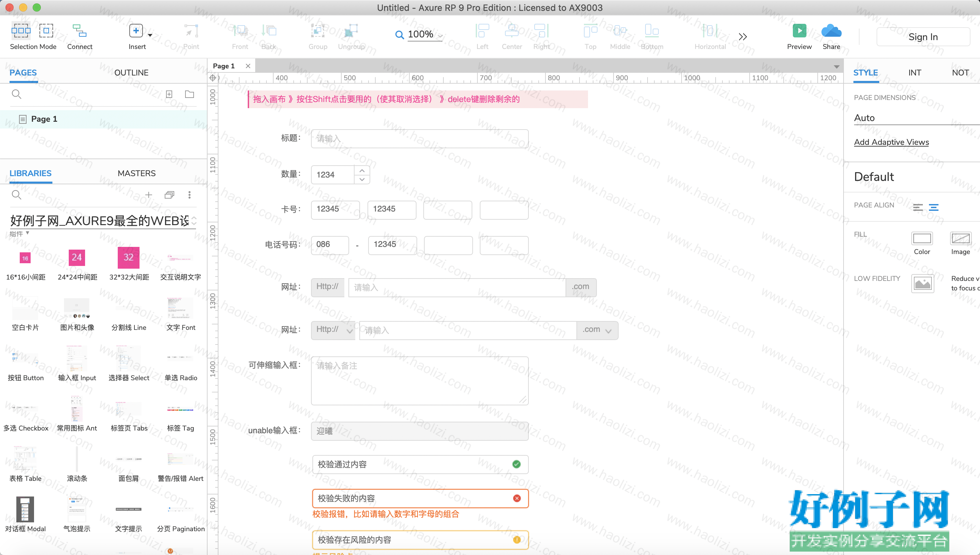The height and width of the screenshot is (555, 980).
Task: Open the library selector dropdown
Action: pos(194,220)
